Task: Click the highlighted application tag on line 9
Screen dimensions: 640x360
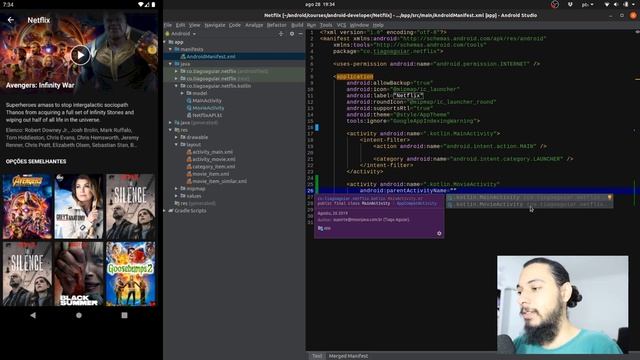Action: (x=354, y=77)
